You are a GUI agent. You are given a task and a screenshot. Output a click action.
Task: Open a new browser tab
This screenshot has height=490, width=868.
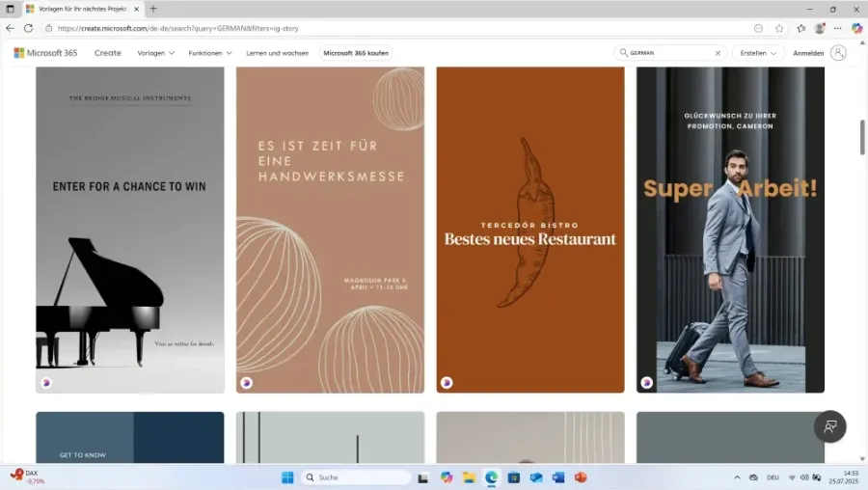(153, 9)
